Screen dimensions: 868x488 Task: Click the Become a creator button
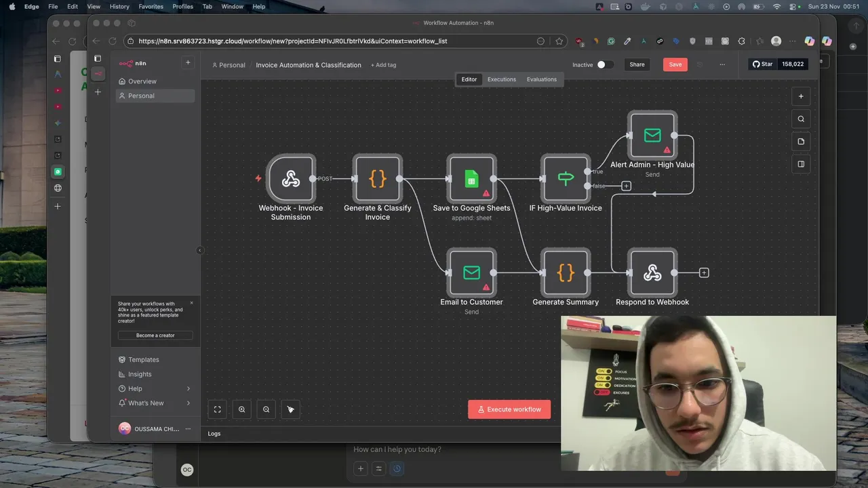(155, 335)
